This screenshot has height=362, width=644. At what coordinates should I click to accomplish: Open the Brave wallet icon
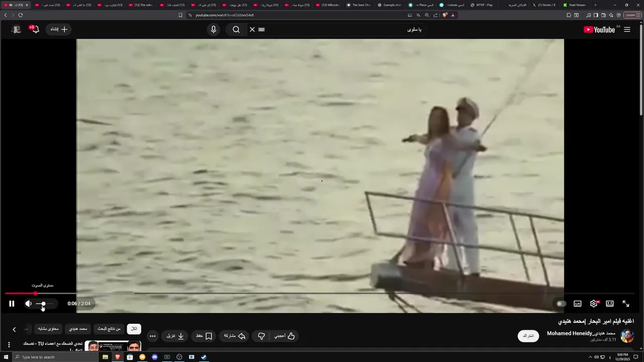pyautogui.click(x=603, y=15)
